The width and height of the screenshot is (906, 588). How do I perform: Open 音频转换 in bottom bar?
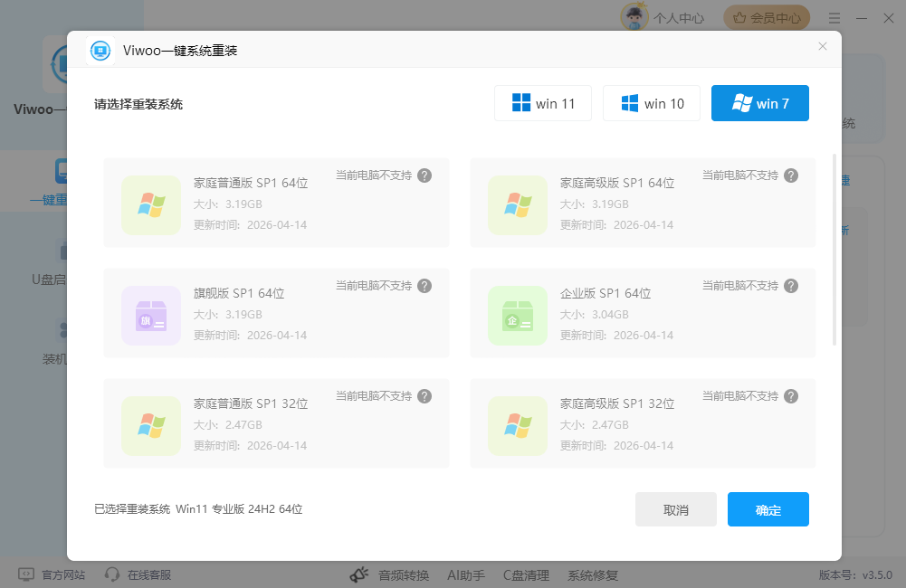click(x=404, y=575)
